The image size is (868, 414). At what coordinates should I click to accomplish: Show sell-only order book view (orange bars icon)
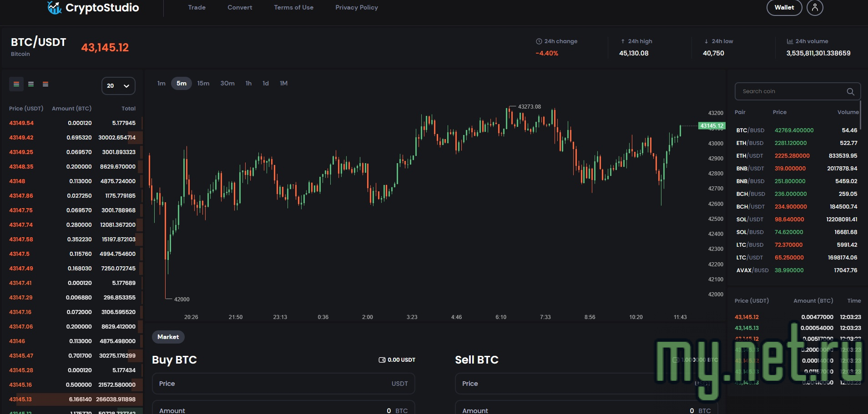(45, 84)
